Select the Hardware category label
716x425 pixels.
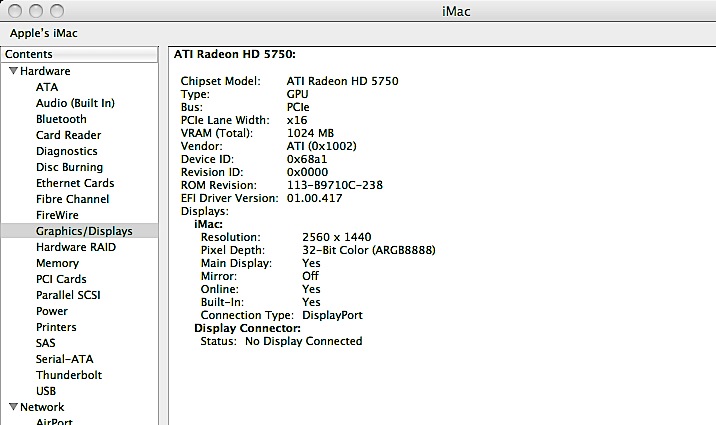pos(45,71)
